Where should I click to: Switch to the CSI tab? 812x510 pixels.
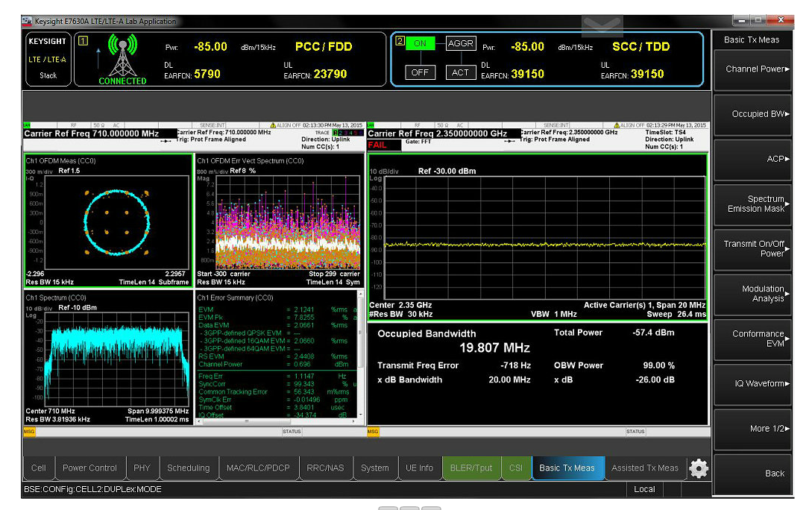click(x=516, y=468)
